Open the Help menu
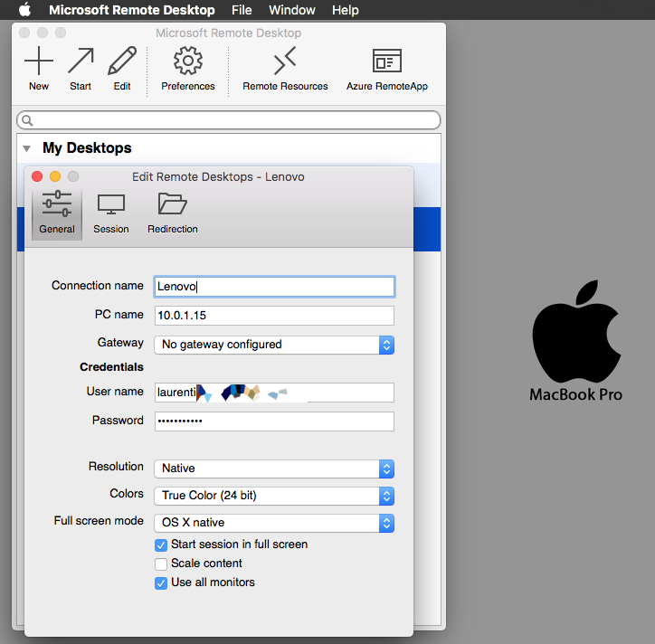Image resolution: width=655 pixels, height=644 pixels. click(345, 10)
